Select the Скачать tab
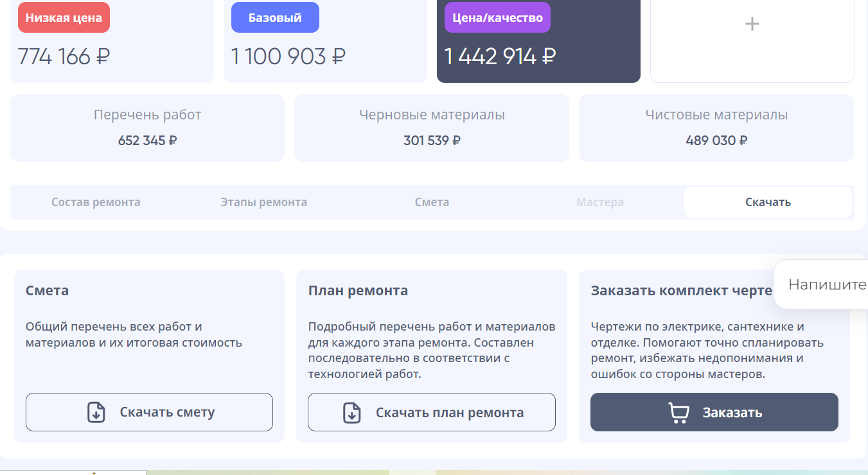The image size is (868, 475). click(768, 202)
